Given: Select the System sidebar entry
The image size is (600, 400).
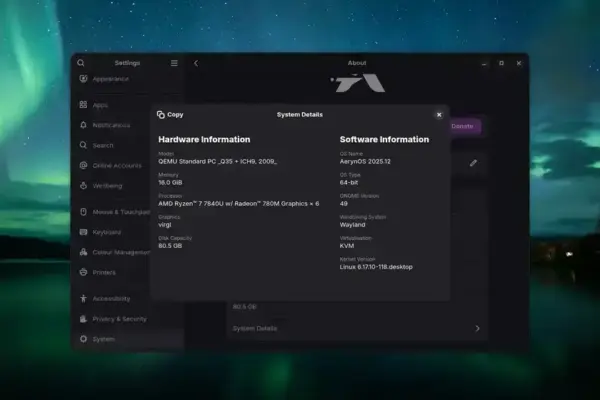Looking at the screenshot, I should coord(128,339).
